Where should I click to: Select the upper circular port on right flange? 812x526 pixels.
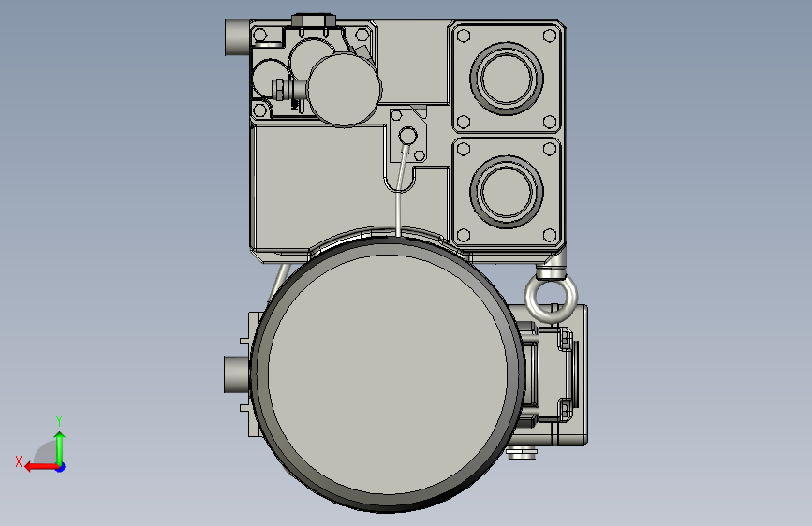(507, 79)
